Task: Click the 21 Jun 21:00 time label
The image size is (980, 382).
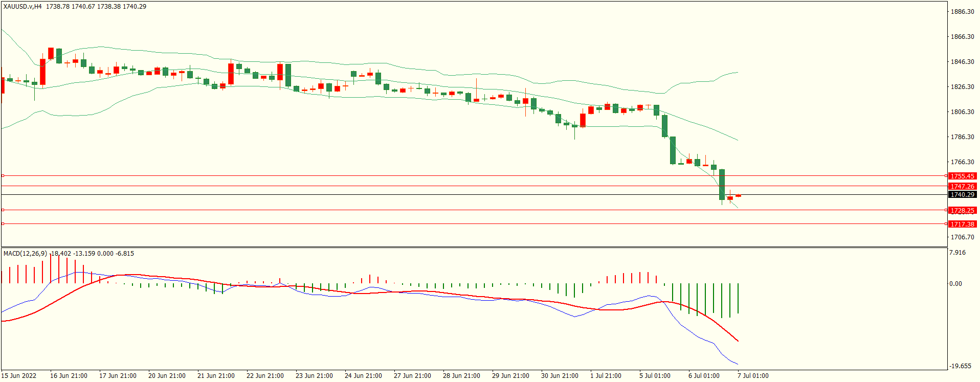Action: coord(216,376)
